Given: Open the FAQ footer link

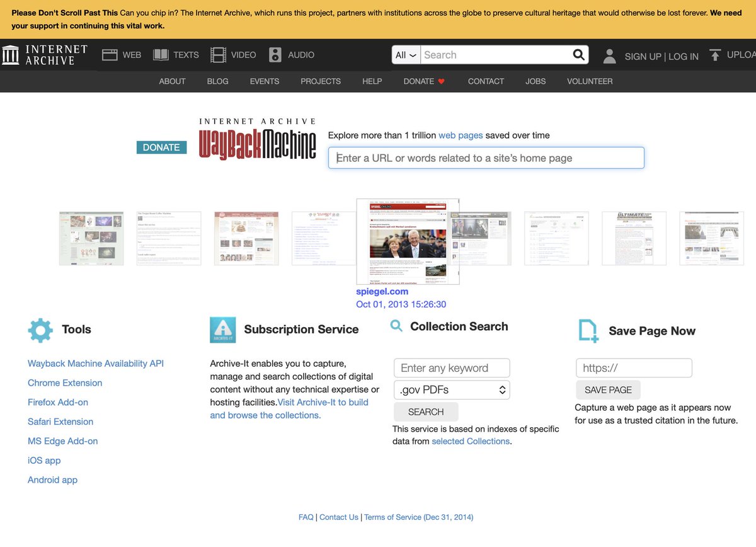Looking at the screenshot, I should [x=306, y=517].
